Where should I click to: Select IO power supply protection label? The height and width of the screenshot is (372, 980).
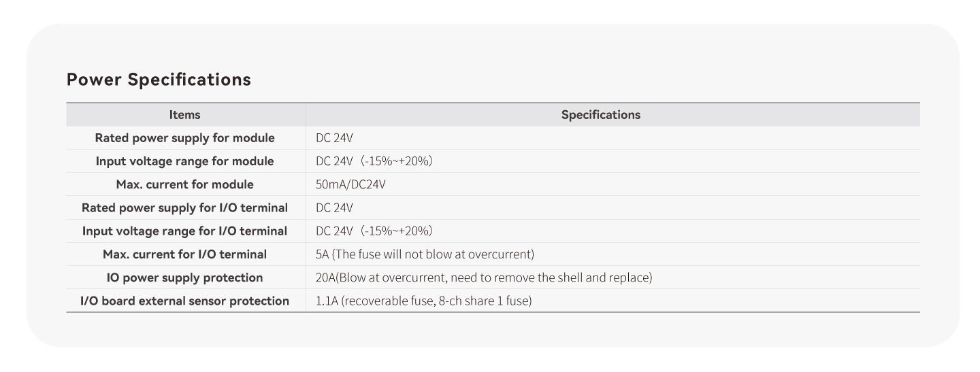coord(185,277)
